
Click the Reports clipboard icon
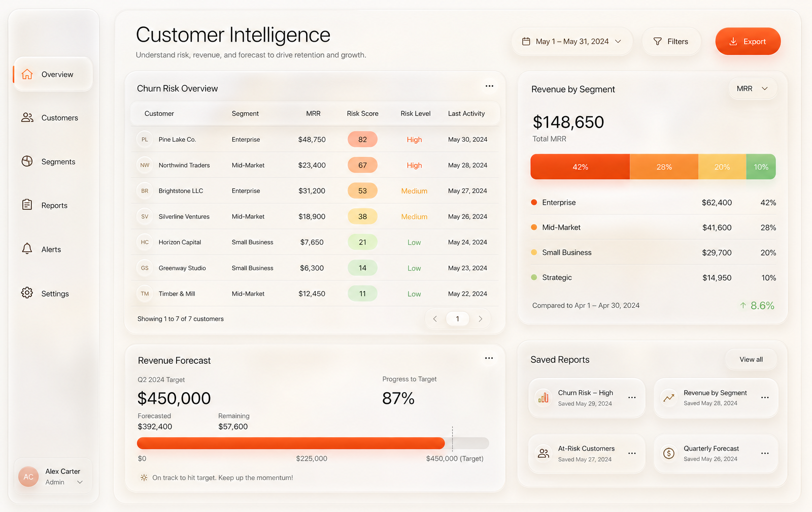click(x=27, y=205)
